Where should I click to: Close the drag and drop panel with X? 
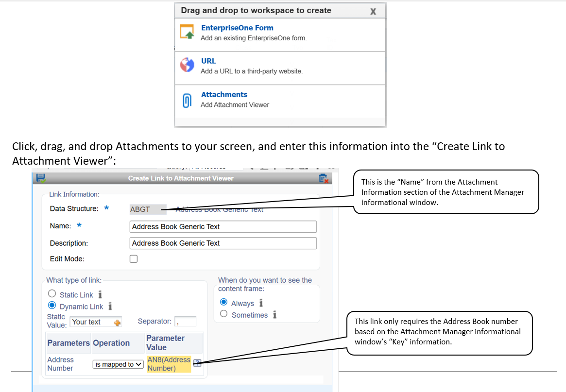click(373, 11)
